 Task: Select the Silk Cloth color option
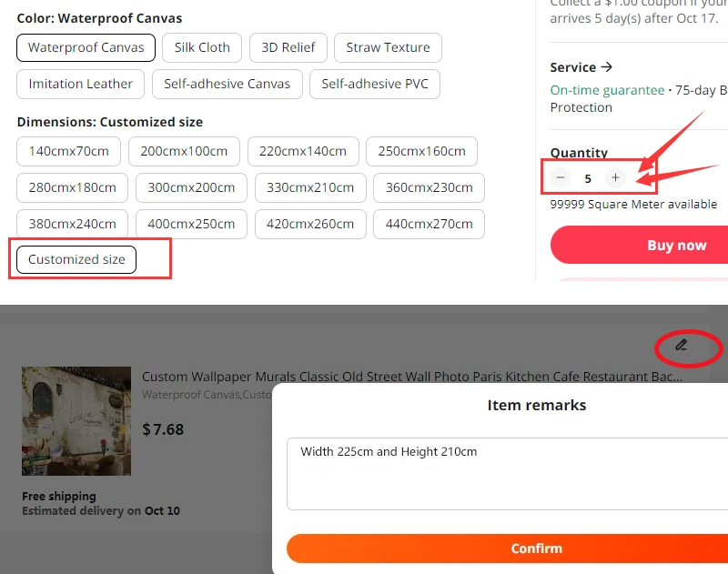click(x=201, y=47)
